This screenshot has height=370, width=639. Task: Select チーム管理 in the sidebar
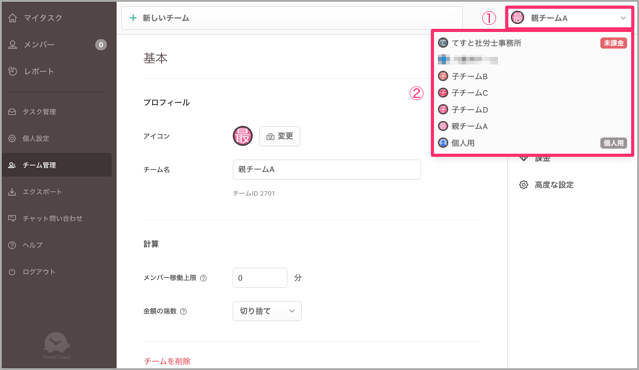[x=57, y=165]
